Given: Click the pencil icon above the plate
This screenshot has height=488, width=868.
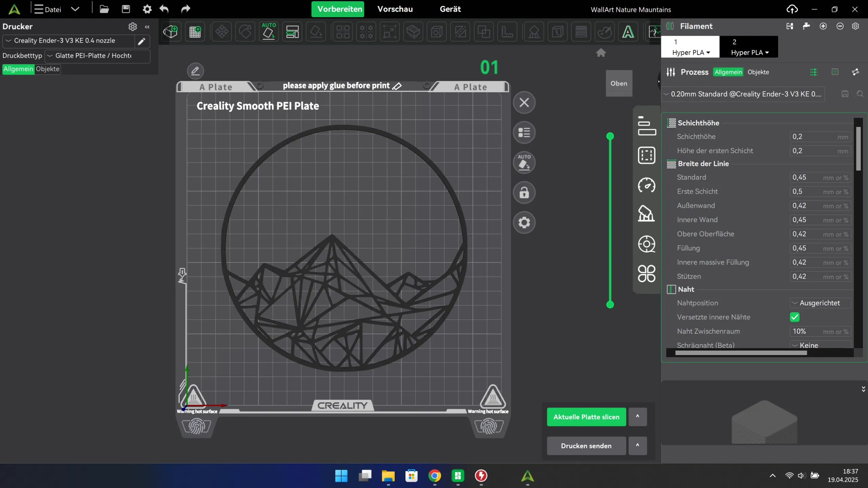Looking at the screenshot, I should 195,71.
